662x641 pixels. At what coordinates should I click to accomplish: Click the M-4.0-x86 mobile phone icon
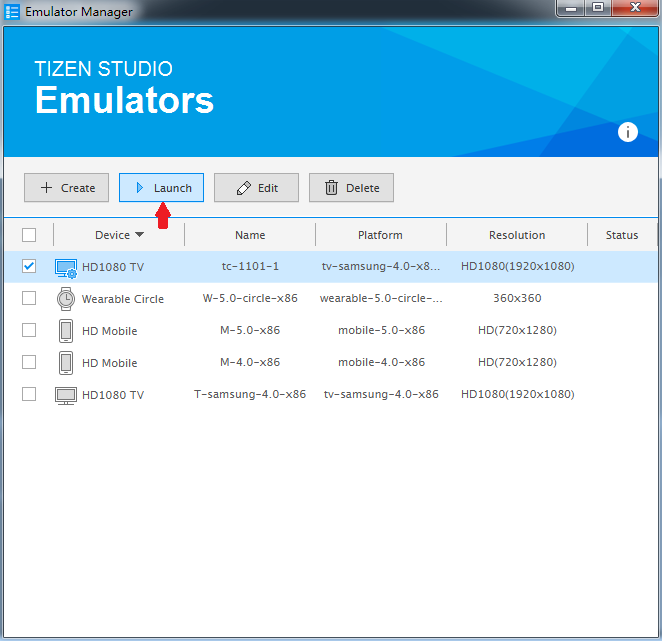tap(65, 363)
